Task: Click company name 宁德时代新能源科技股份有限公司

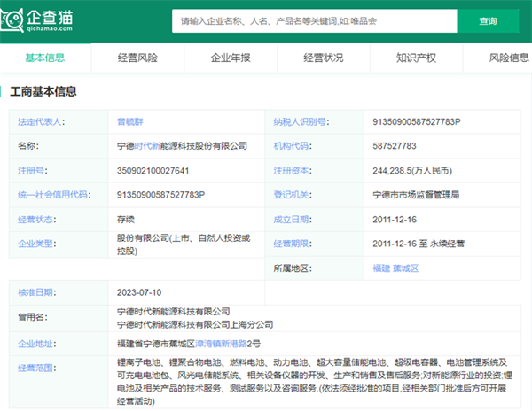Action: coord(182,145)
